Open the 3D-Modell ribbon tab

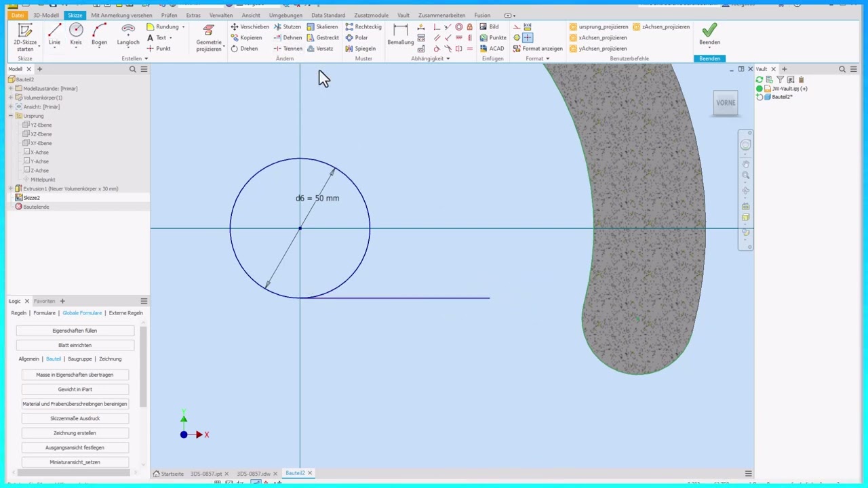pyautogui.click(x=46, y=15)
